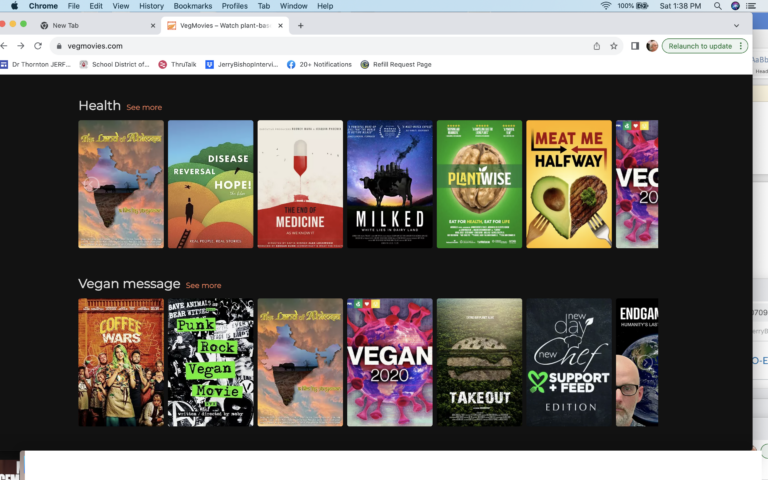Viewport: 768px width, 480px height.
Task: Close the VegMovies tab
Action: (281, 25)
